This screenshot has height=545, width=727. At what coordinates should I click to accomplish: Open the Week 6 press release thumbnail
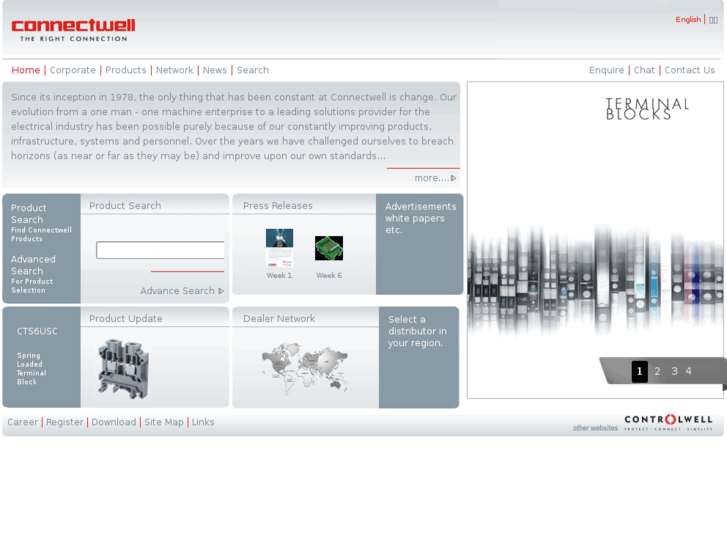[x=329, y=248]
